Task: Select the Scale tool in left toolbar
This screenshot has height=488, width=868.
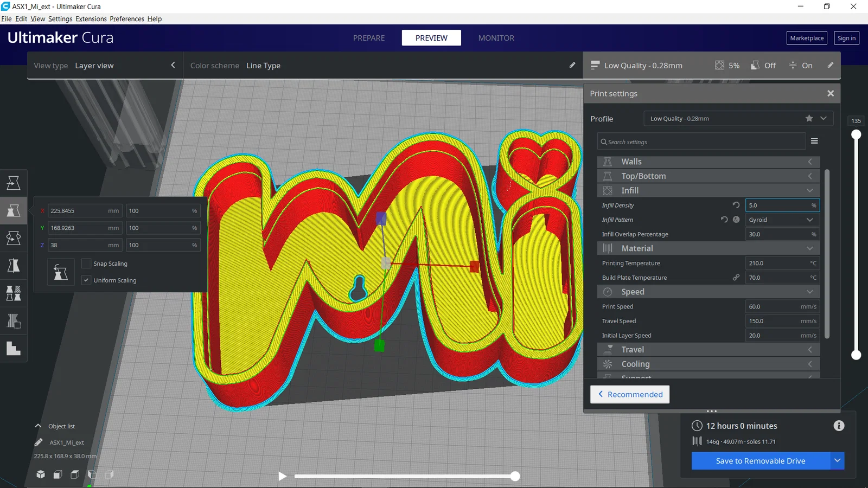Action: (x=14, y=210)
